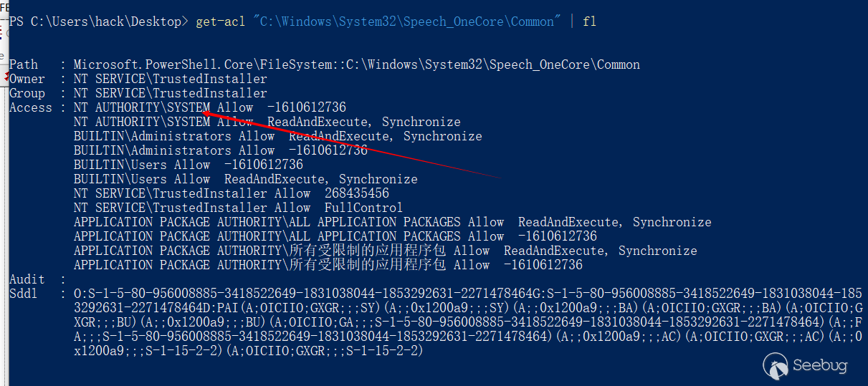Click TrustedInstaller Allow FullControl entry
The image size is (868, 386).
238,208
